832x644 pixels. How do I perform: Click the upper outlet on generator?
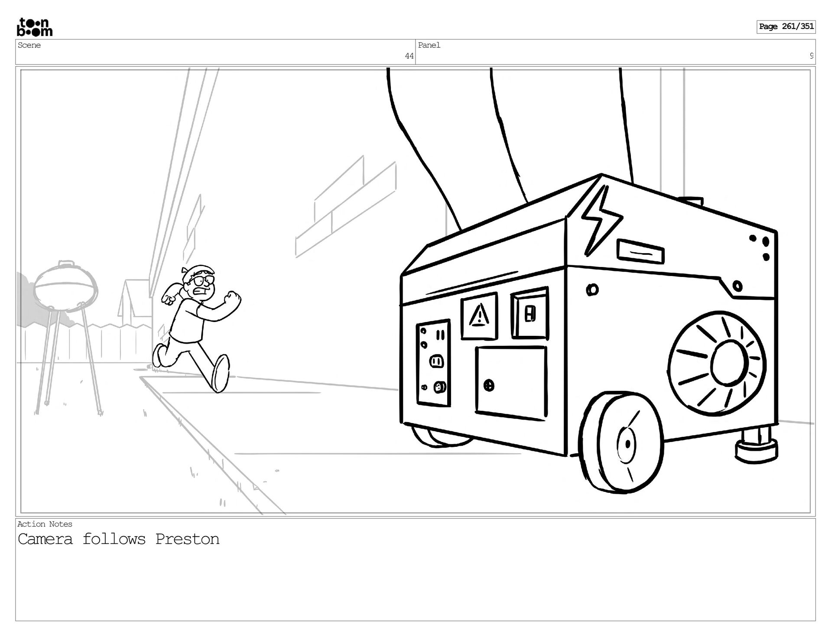[436, 361]
